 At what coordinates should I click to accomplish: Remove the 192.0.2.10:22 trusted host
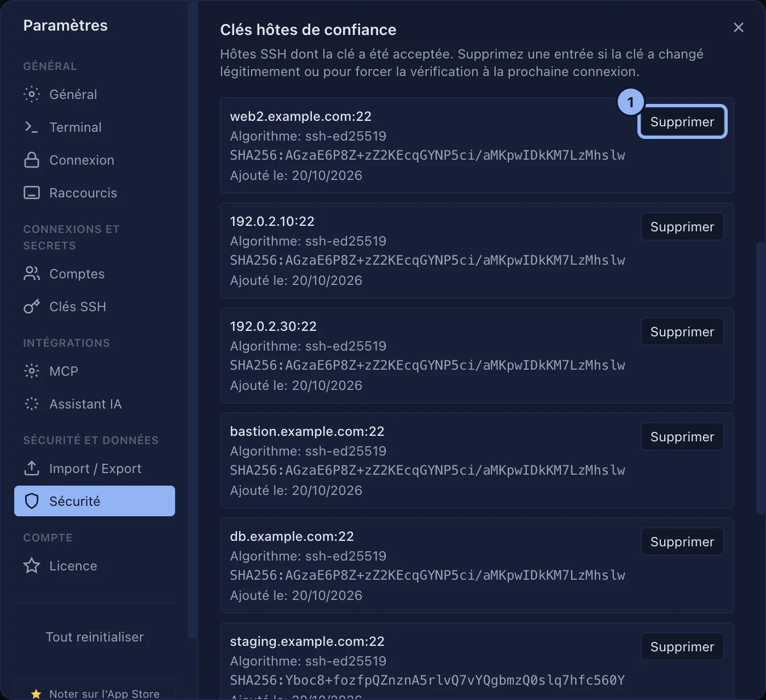[x=682, y=226]
